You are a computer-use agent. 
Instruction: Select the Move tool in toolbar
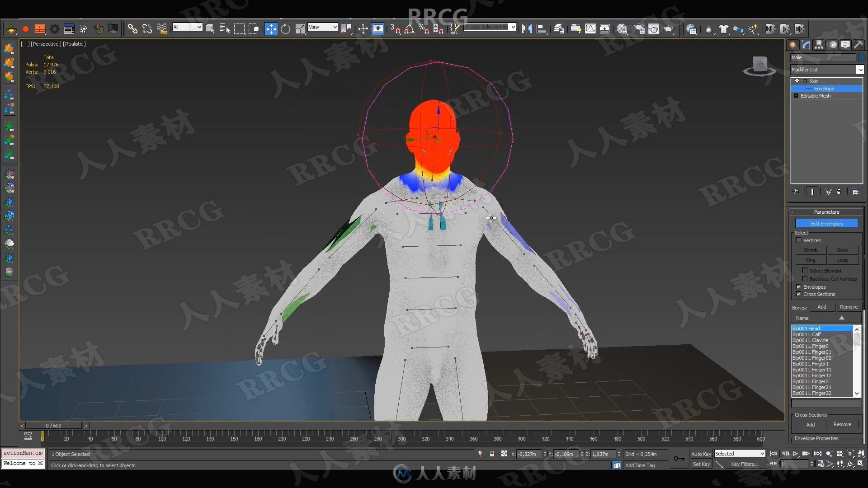pyautogui.click(x=271, y=28)
